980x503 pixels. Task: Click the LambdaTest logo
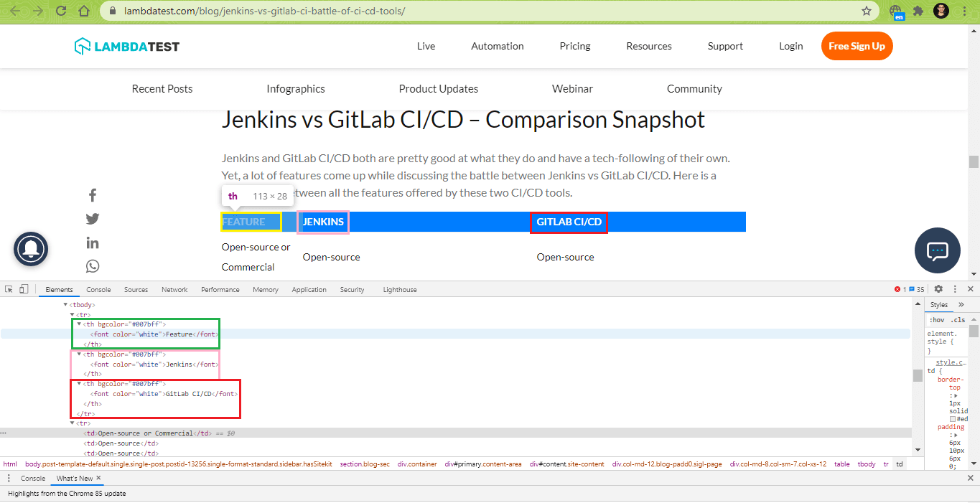tap(127, 46)
